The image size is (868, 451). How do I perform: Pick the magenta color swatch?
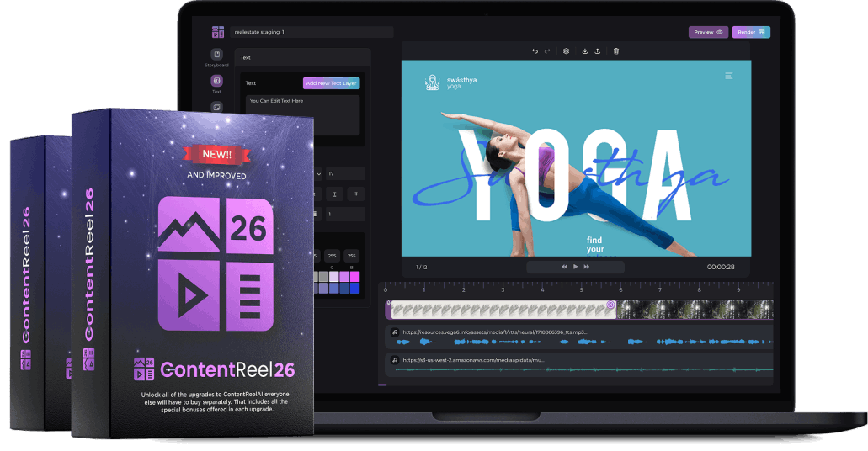(354, 276)
